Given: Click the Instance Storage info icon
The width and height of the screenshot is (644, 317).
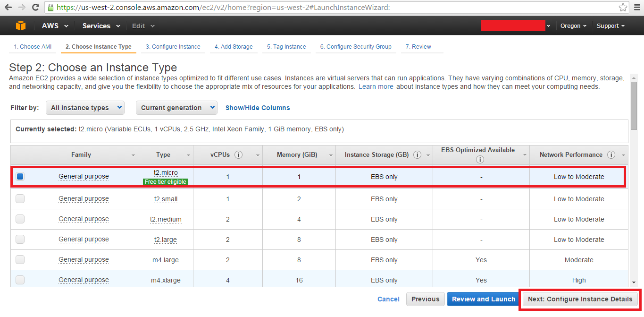Looking at the screenshot, I should [417, 155].
